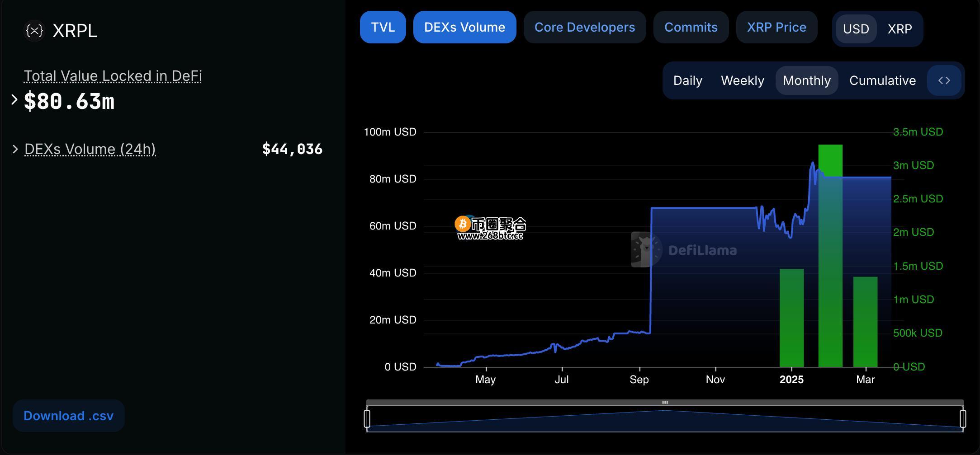The image size is (980, 455).
Task: Click the 60m USD left axis label
Action: [393, 226]
